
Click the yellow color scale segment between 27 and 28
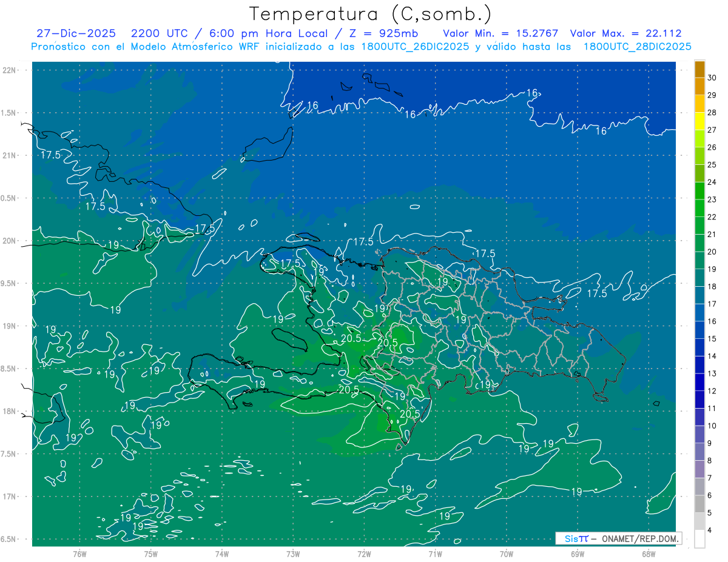tap(699, 121)
